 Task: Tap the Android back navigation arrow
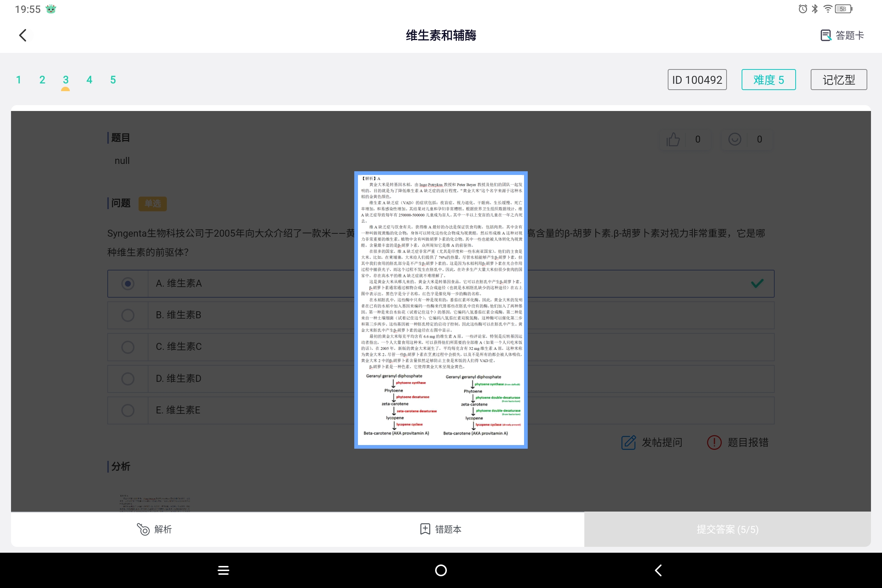(x=658, y=570)
